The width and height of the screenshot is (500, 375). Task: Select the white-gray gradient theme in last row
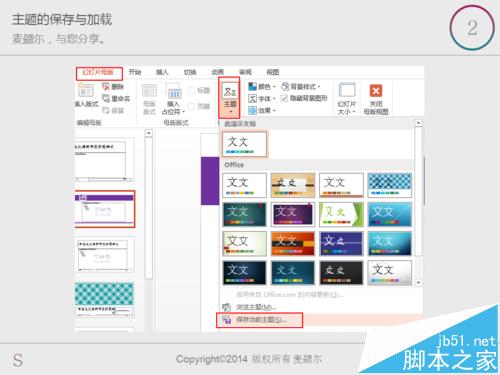pyautogui.click(x=390, y=273)
